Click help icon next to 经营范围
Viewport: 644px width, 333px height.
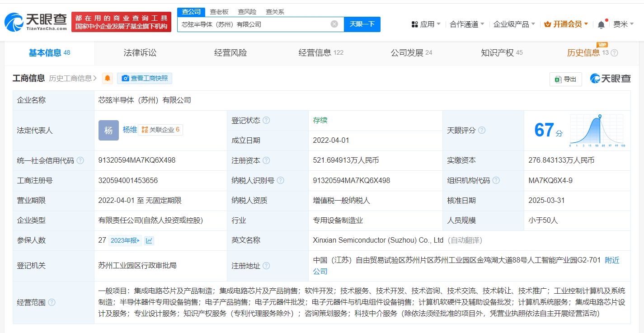click(x=52, y=302)
